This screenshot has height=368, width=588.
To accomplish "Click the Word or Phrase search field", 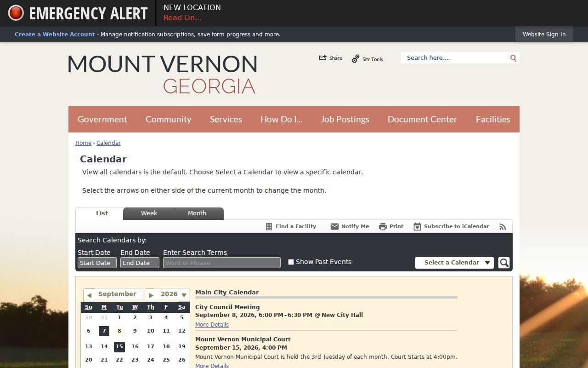I will tap(222, 263).
